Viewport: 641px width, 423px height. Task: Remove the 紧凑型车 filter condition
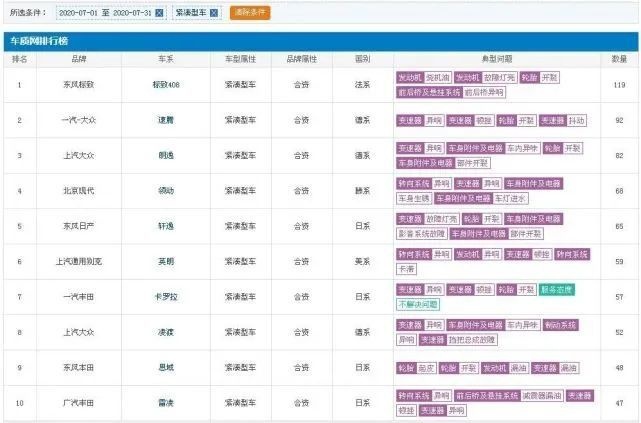[214, 13]
